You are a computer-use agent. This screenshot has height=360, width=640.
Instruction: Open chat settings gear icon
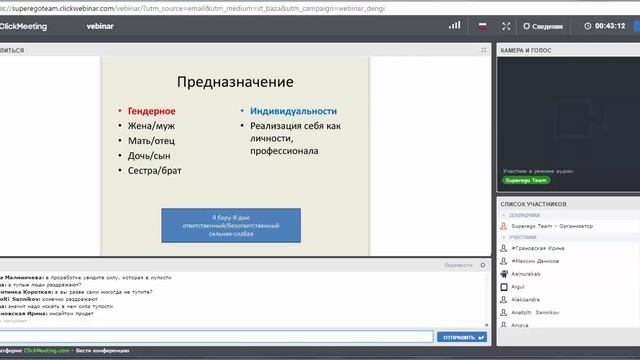point(483,265)
